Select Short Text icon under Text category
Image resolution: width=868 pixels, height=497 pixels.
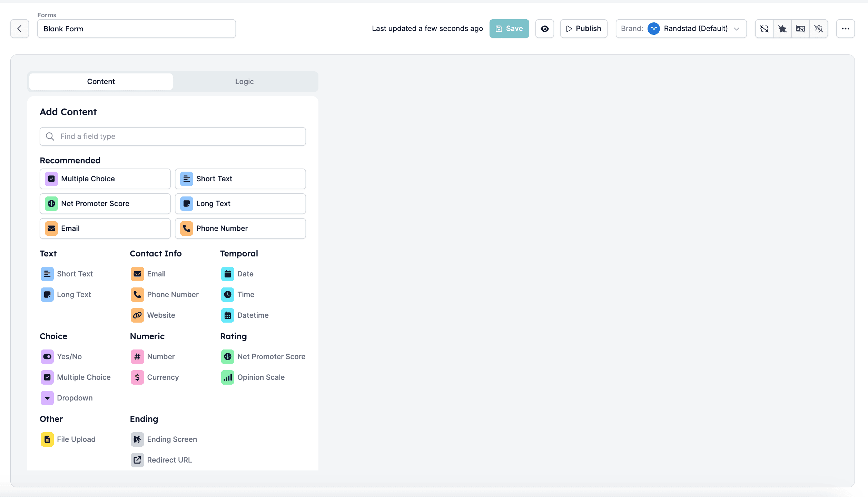point(47,274)
